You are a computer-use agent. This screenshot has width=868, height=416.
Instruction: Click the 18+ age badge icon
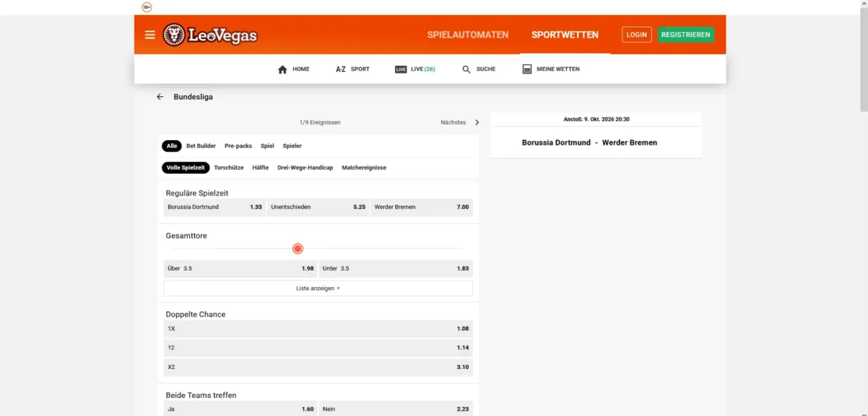[x=147, y=7]
